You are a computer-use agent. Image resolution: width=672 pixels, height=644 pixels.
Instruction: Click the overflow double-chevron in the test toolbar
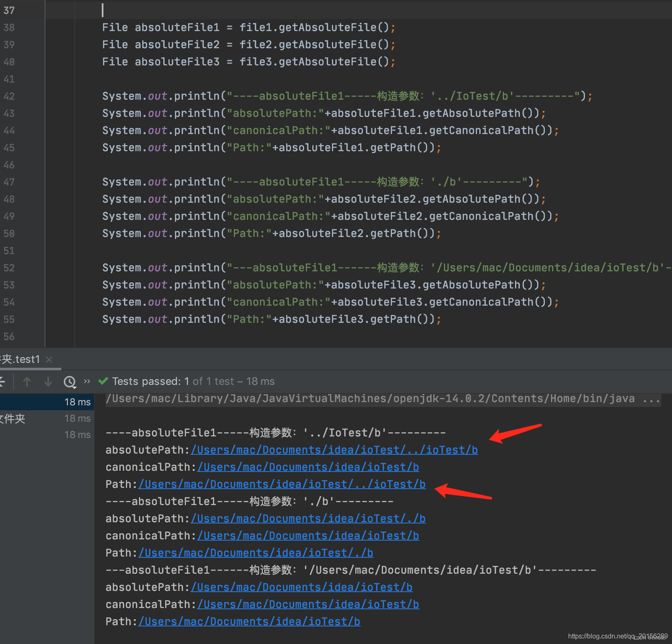coord(87,381)
